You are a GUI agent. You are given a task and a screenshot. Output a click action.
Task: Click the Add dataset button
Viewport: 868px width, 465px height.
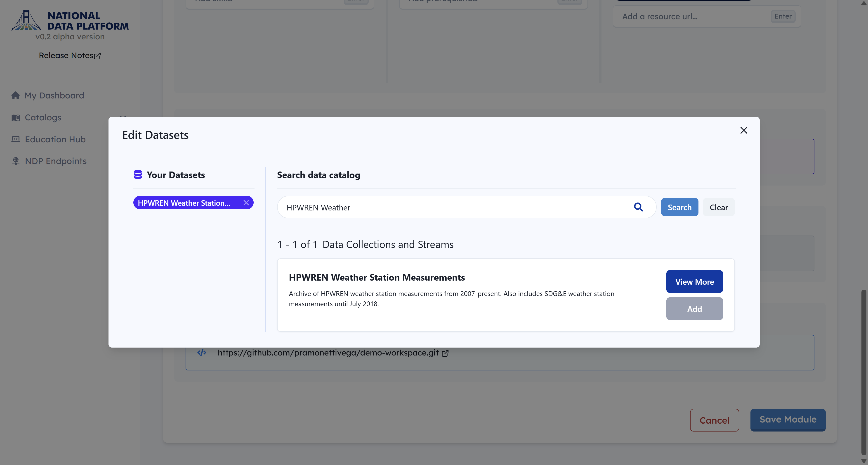click(x=694, y=309)
